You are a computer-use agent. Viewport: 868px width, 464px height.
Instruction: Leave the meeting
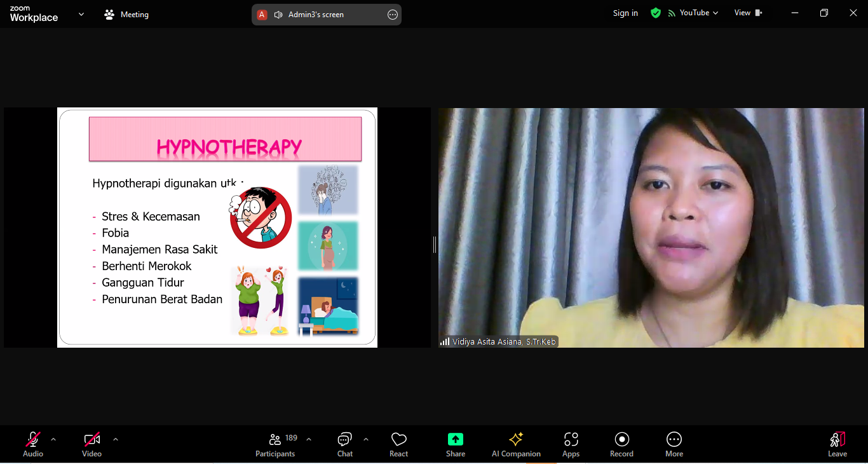pos(837,444)
